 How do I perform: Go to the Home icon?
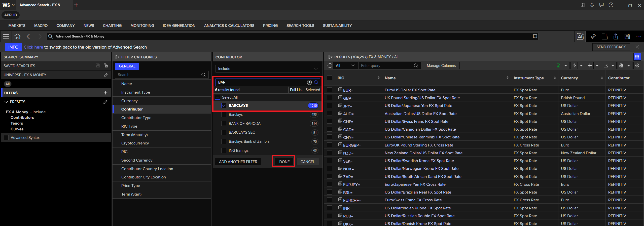coord(17,36)
